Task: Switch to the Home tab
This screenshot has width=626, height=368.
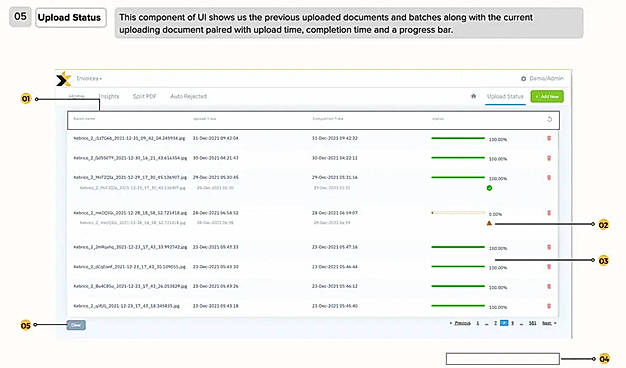Action: 77,96
